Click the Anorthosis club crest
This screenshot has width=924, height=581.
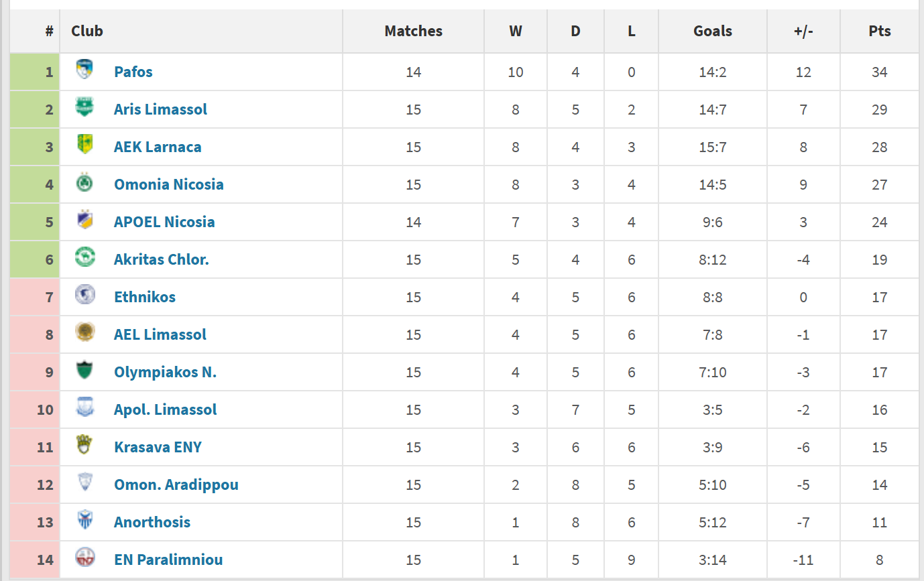(x=84, y=521)
